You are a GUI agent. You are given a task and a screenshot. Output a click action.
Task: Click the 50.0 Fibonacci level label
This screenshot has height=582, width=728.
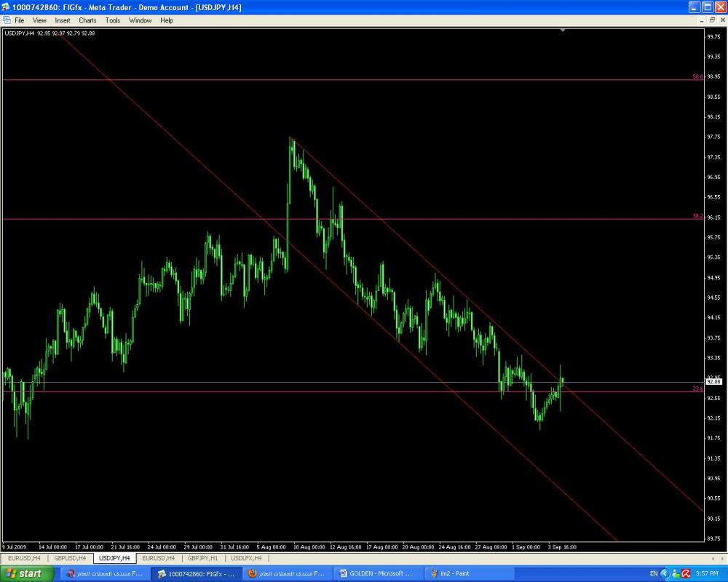pos(697,76)
